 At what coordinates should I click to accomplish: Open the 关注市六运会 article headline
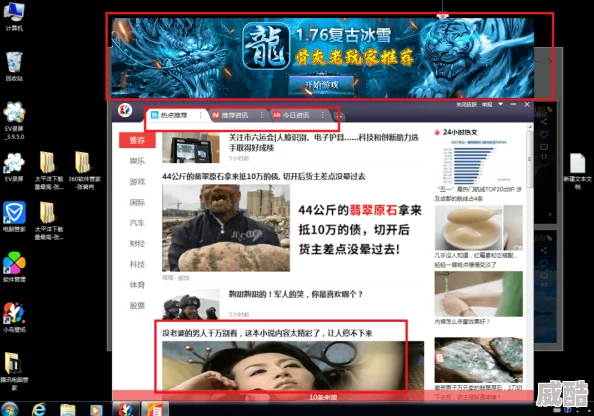pos(324,142)
